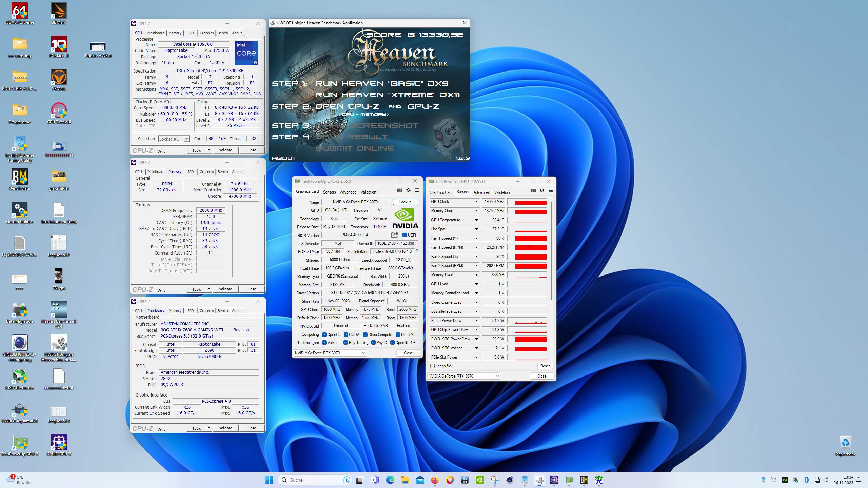Toggle PhysX checkbox in GPU-Z
This screenshot has width=868, height=488.
pyautogui.click(x=373, y=343)
